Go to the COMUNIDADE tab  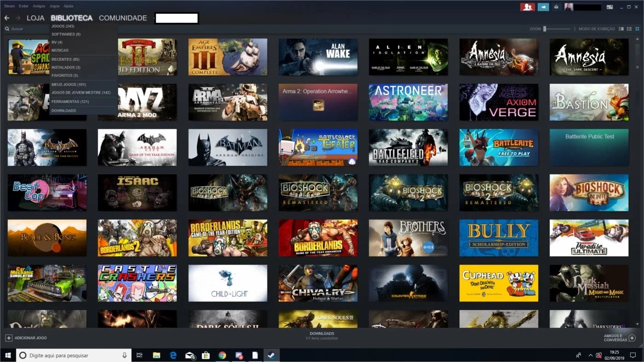point(123,18)
